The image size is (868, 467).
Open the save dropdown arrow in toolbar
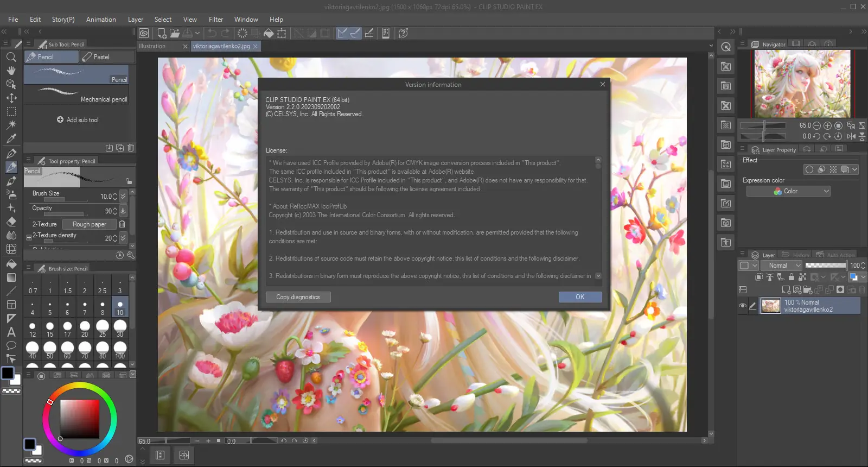[x=197, y=33]
